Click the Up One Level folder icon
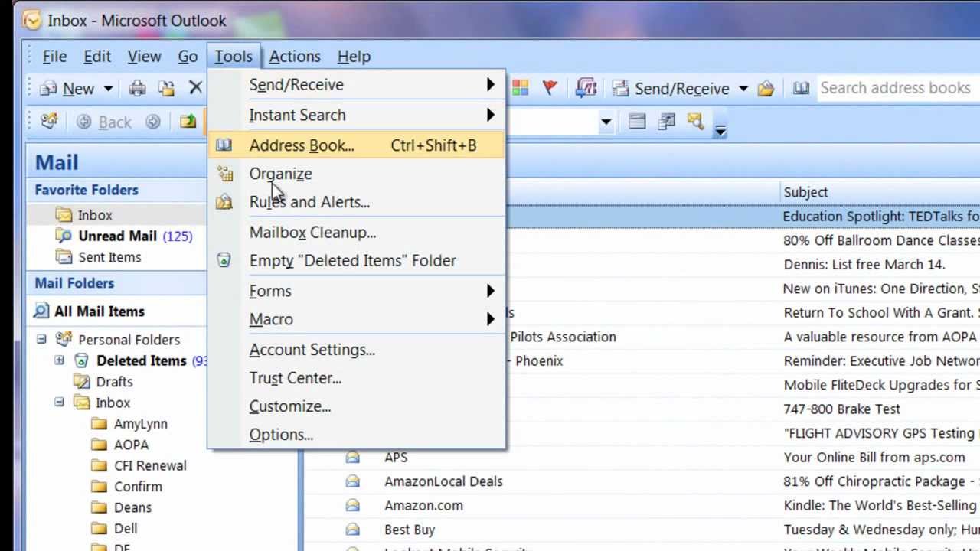The width and height of the screenshot is (980, 551). (x=188, y=122)
